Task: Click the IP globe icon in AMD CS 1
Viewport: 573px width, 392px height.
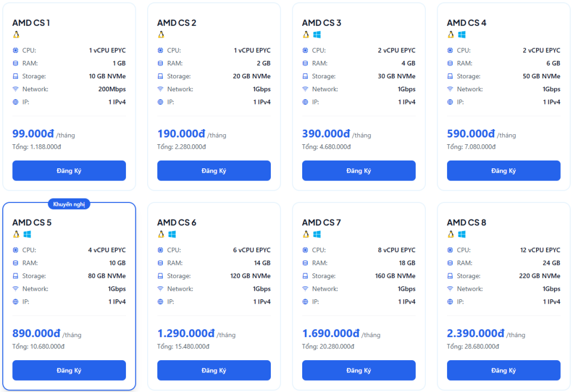Action: (16, 102)
